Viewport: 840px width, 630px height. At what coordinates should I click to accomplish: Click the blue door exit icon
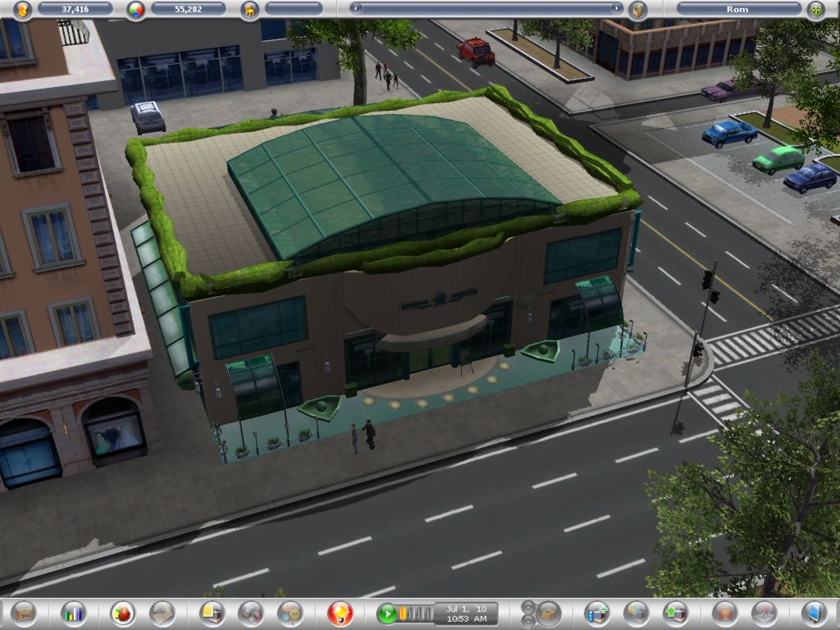point(813,613)
